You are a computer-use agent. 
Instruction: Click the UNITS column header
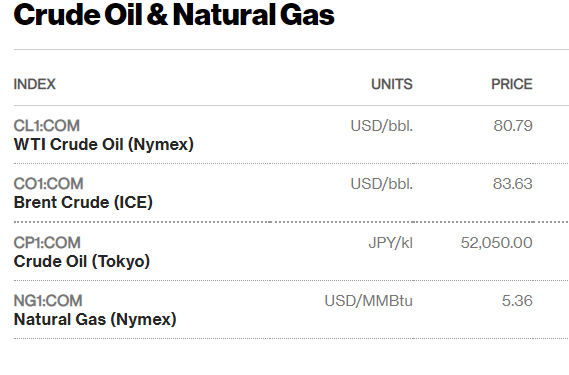click(392, 84)
